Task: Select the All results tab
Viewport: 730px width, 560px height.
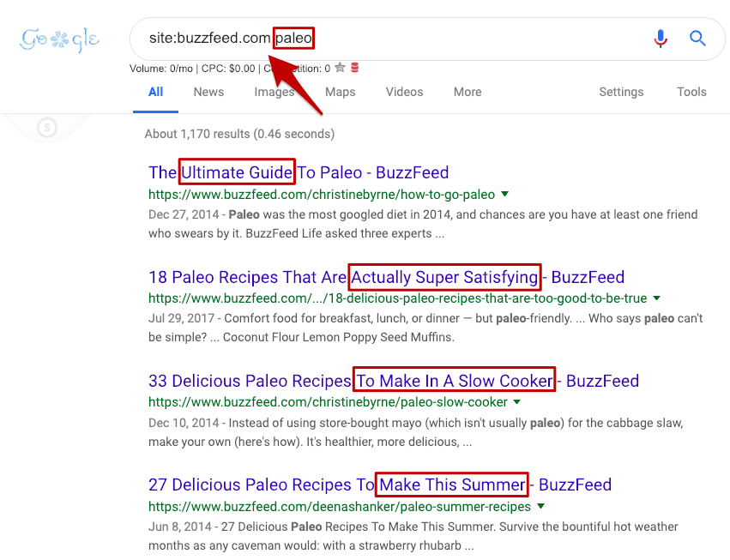Action: [155, 92]
